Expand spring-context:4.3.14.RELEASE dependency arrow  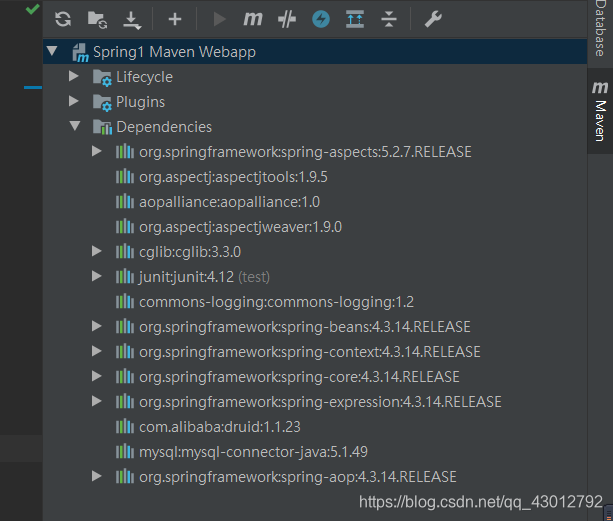[x=97, y=351]
